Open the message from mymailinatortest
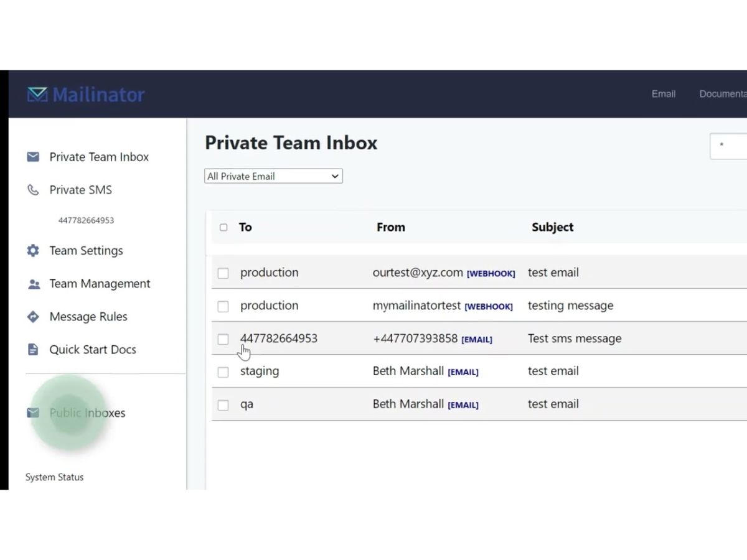Screen dimensions: 747x560 [x=417, y=306]
